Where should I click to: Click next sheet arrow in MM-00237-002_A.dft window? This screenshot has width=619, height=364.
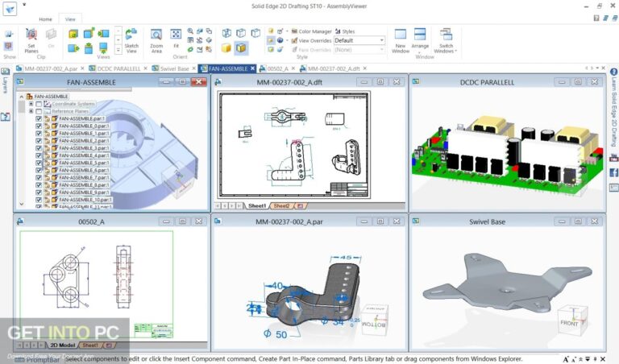232,206
